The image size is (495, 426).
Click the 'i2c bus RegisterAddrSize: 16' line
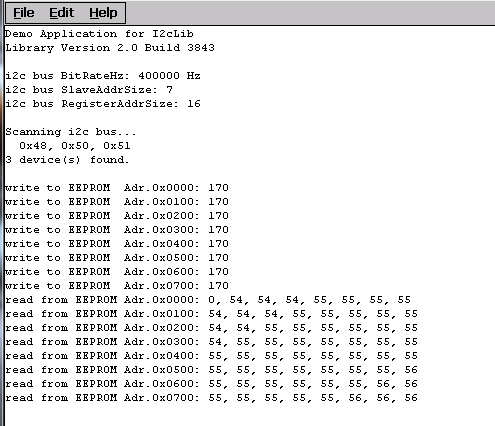(103, 104)
